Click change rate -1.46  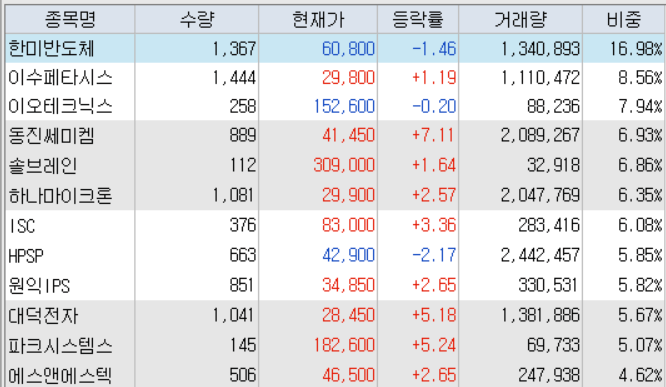point(434,49)
